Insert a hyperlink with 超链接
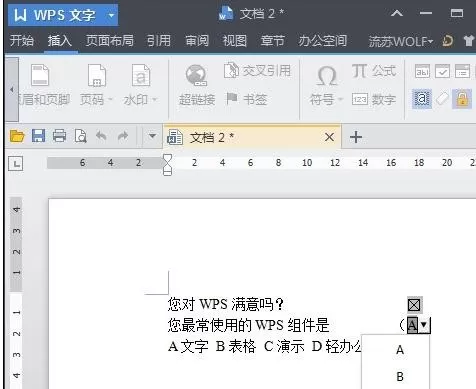Screen dimensions: 476x389 (x=197, y=85)
